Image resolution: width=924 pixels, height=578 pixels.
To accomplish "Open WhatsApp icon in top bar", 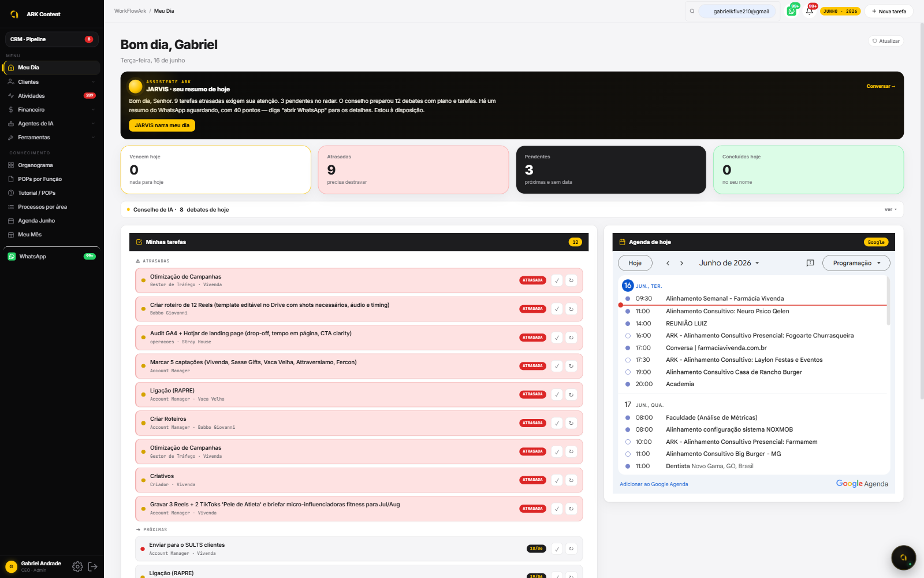I will point(792,11).
